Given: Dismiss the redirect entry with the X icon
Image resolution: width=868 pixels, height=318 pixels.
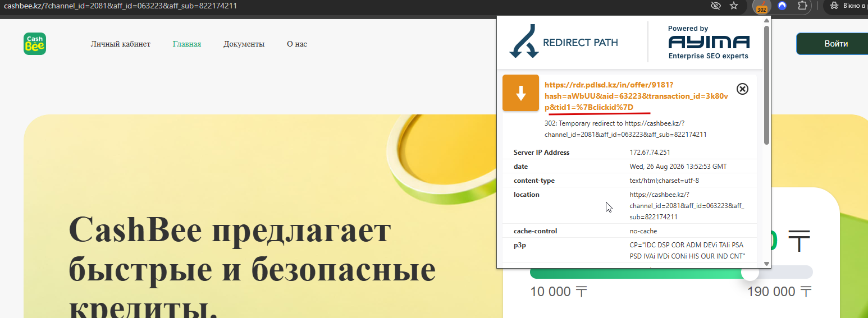Looking at the screenshot, I should [x=742, y=89].
